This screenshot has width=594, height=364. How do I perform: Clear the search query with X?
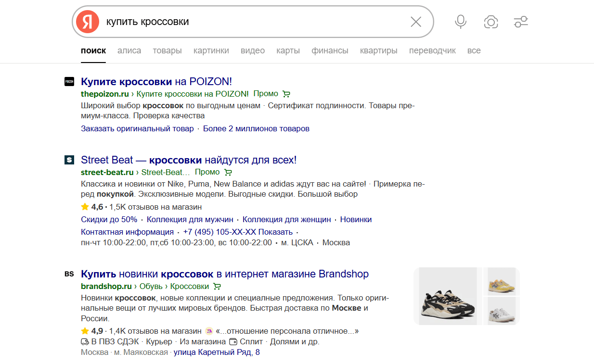tap(415, 22)
